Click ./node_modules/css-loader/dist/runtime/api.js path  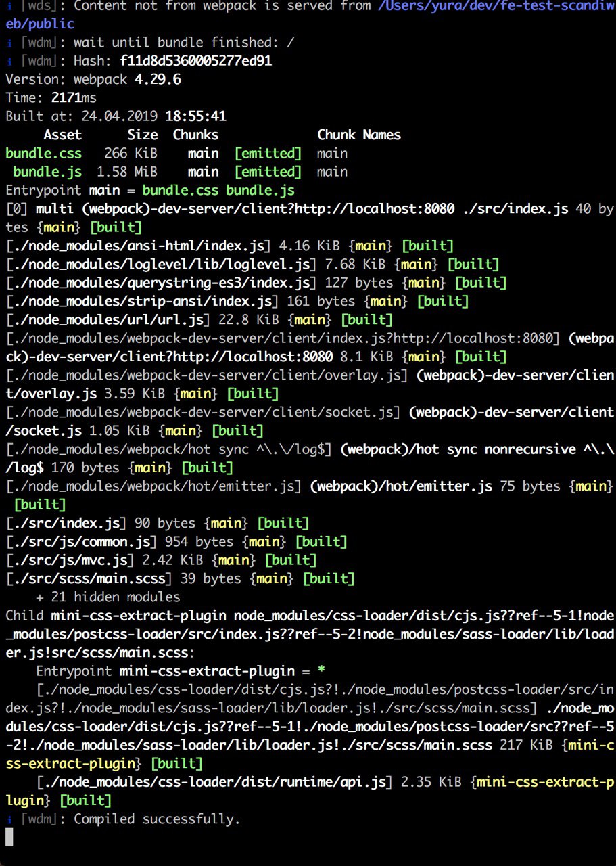[215, 782]
